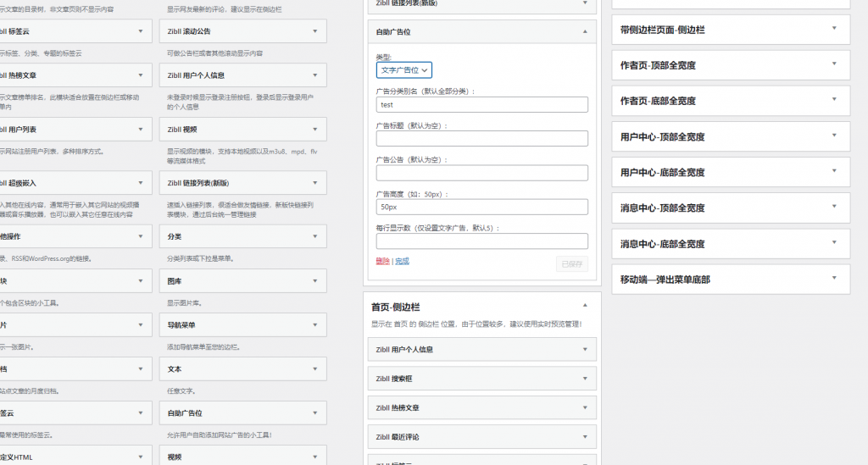The height and width of the screenshot is (465, 868).
Task: Open the 类型 dropdown 文字广告位
Action: coord(404,70)
